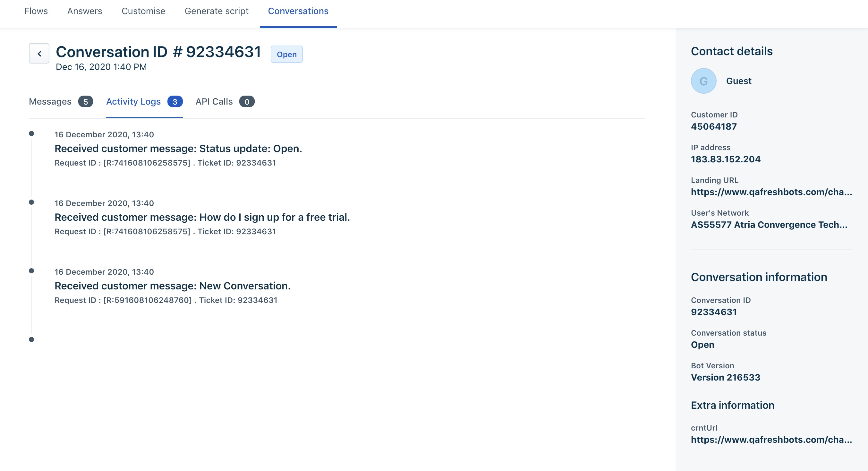Click the Status update log entry
The height and width of the screenshot is (471, 868).
tap(178, 149)
